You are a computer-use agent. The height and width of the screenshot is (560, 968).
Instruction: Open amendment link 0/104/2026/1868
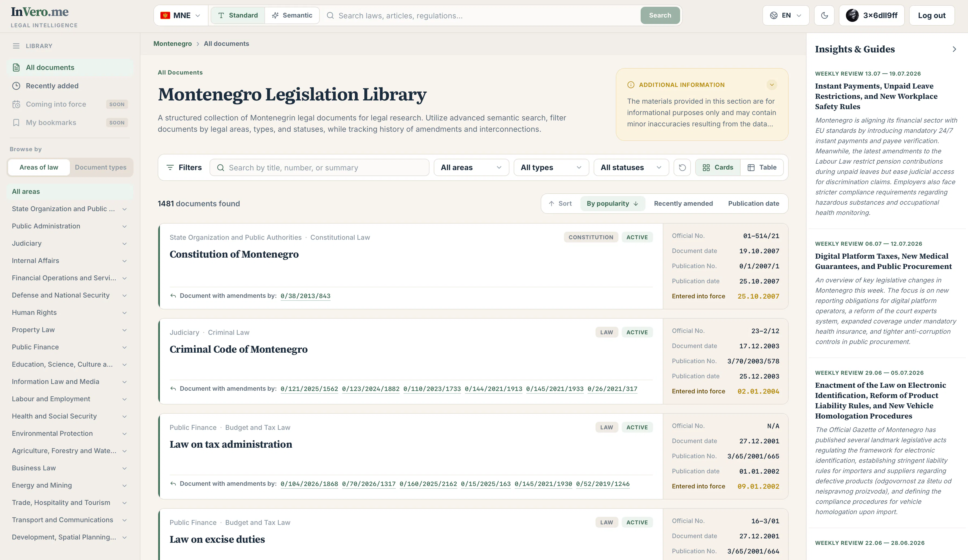pyautogui.click(x=309, y=484)
